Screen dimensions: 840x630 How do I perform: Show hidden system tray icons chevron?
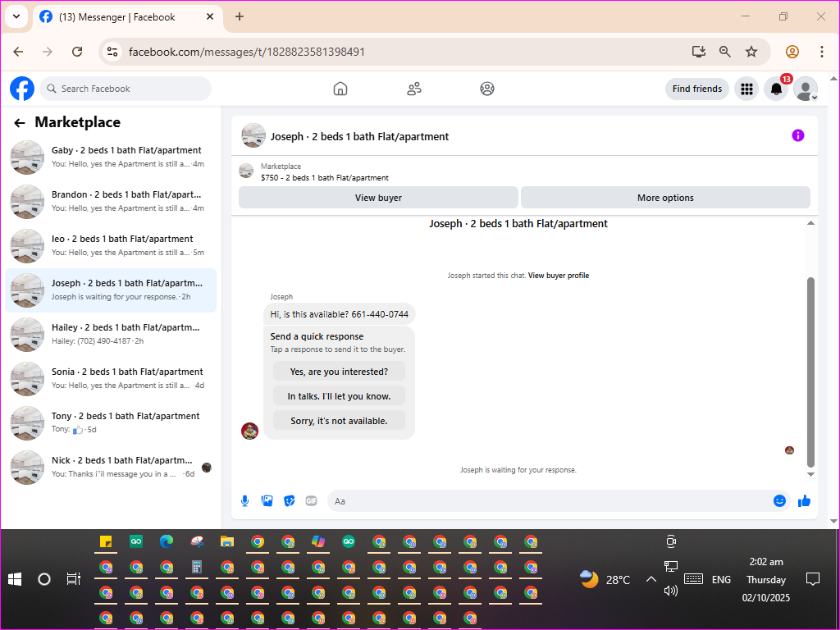click(x=651, y=579)
